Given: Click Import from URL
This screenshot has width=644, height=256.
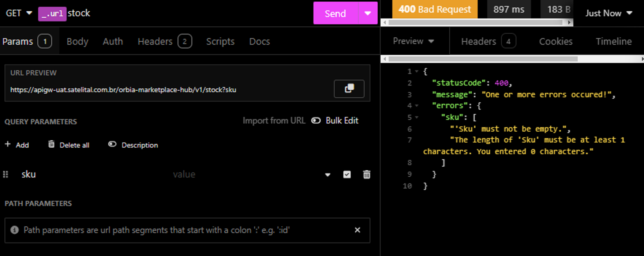Looking at the screenshot, I should coord(274,121).
